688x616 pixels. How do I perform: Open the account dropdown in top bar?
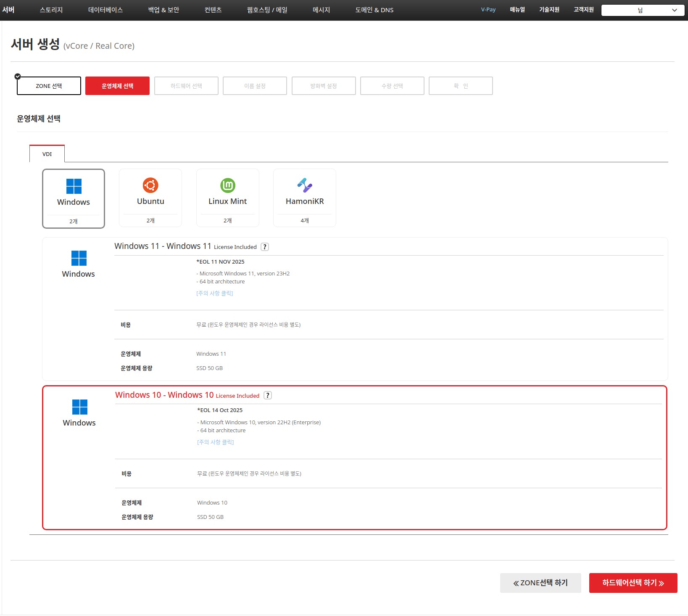click(643, 10)
